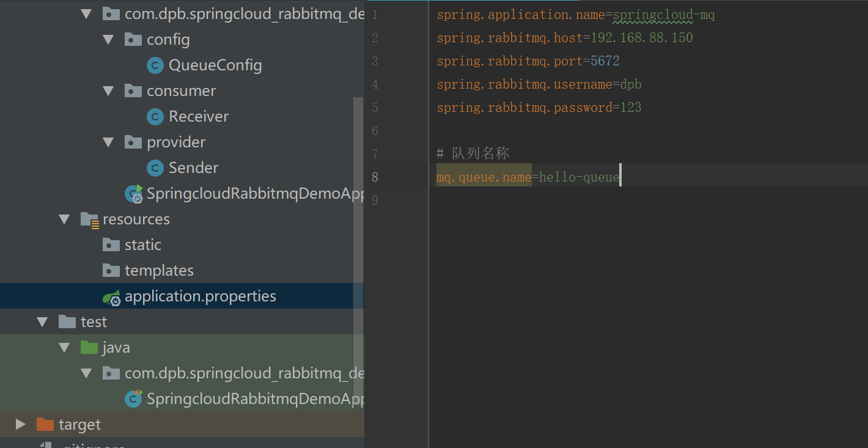The height and width of the screenshot is (448, 868).
Task: Click the config package folder icon
Action: (x=133, y=40)
